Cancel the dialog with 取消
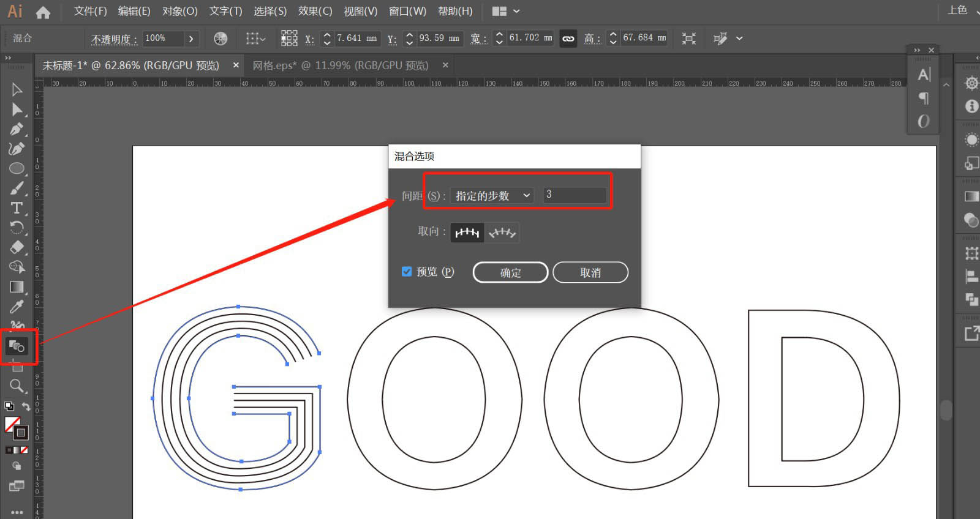The image size is (980, 519). (590, 272)
